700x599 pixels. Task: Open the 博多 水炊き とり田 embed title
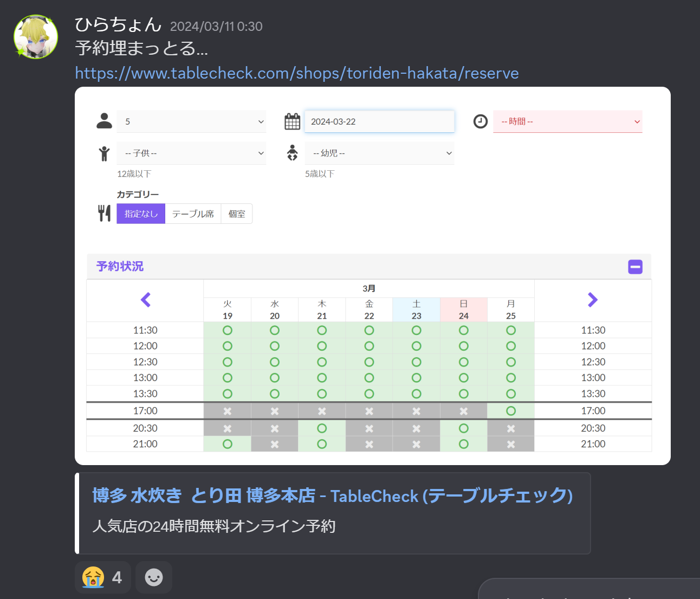coord(332,495)
